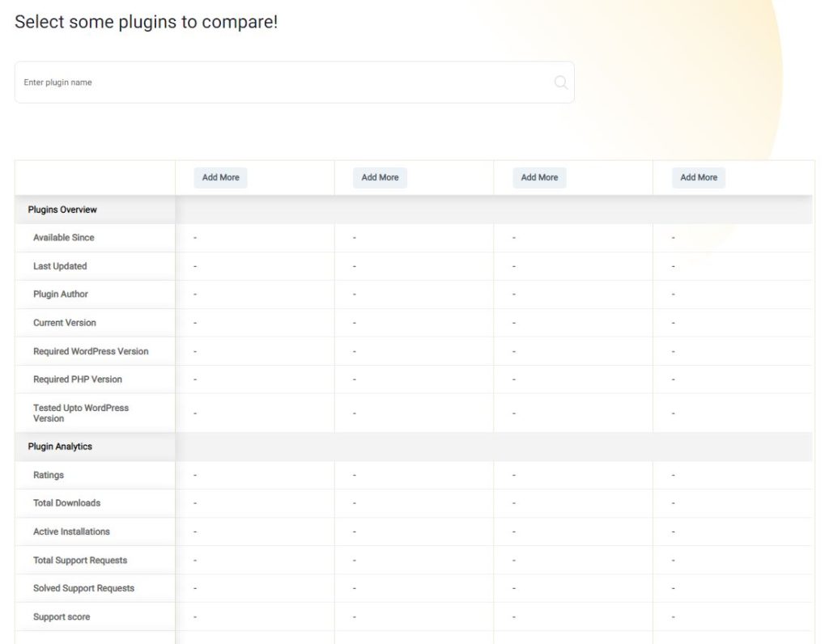Click the Required PHP Version label

[x=78, y=379]
